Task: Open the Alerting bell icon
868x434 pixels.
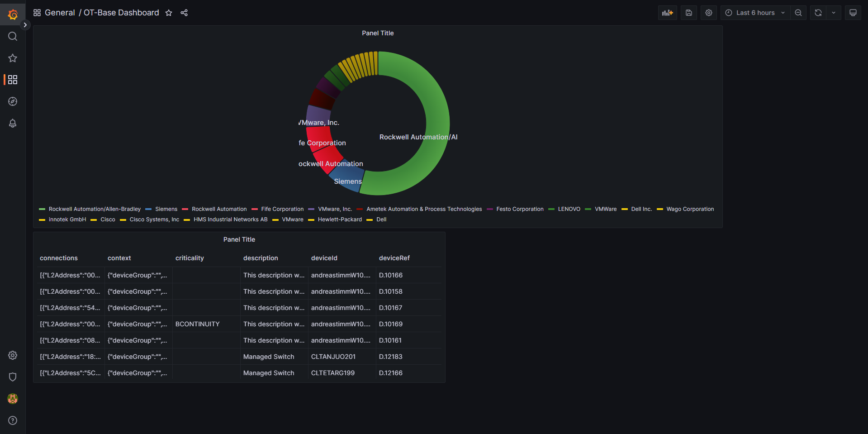Action: [x=13, y=123]
